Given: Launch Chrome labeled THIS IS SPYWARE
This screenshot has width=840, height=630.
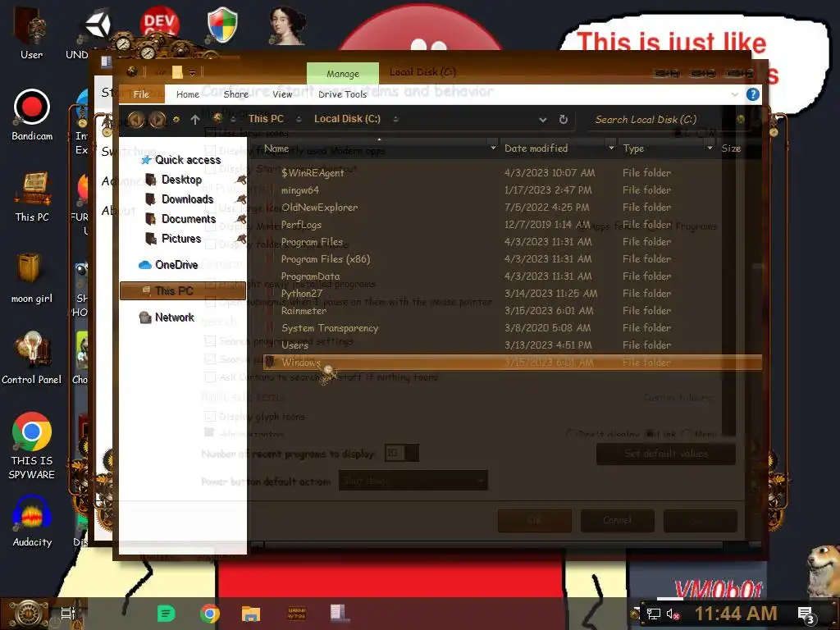Looking at the screenshot, I should [32, 445].
